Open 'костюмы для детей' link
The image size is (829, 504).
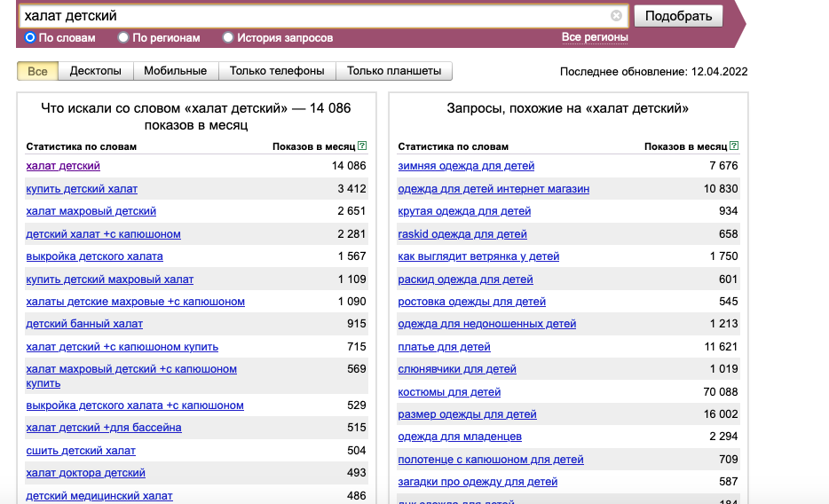coord(449,392)
